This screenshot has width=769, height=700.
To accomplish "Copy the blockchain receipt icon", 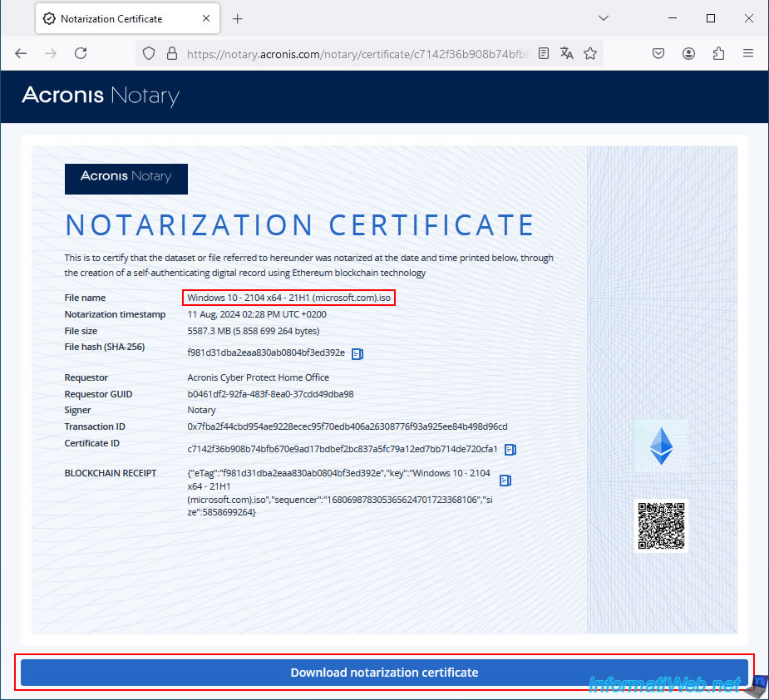I will coord(505,481).
